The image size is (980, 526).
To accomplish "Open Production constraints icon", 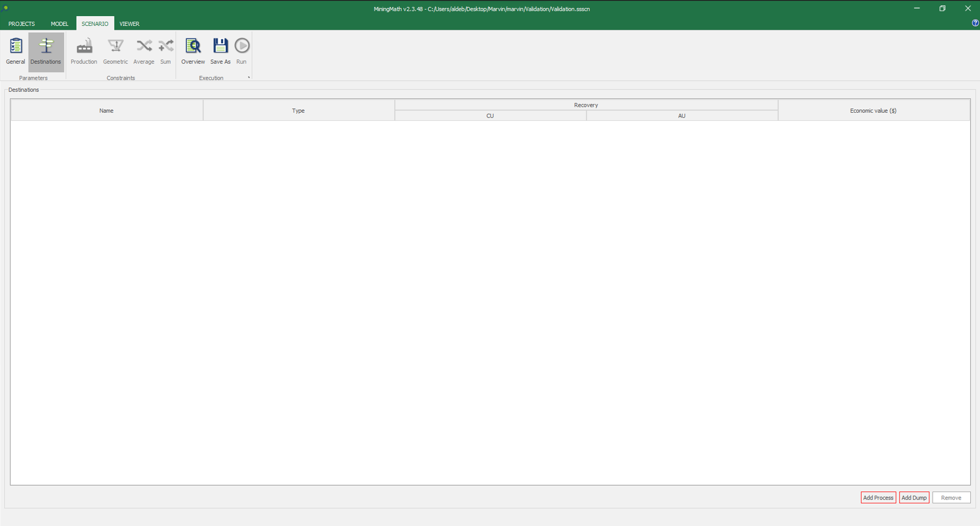I will pos(84,51).
